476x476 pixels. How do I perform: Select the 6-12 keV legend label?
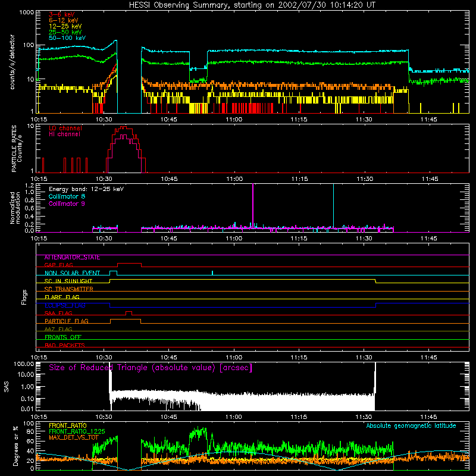point(64,20)
